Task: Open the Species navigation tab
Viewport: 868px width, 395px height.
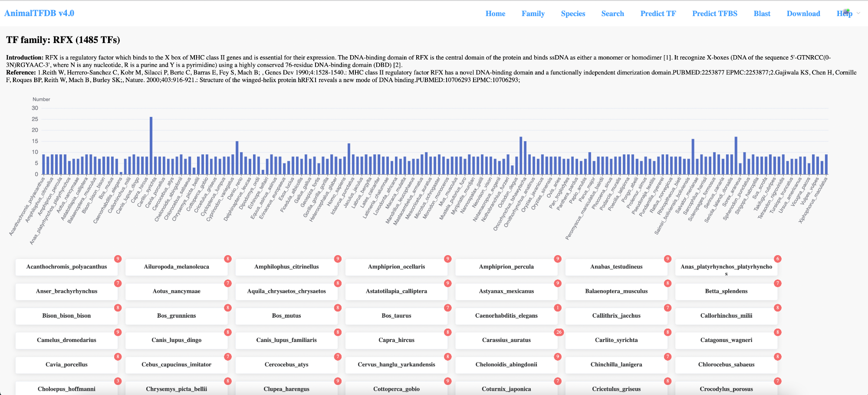Action: (573, 13)
